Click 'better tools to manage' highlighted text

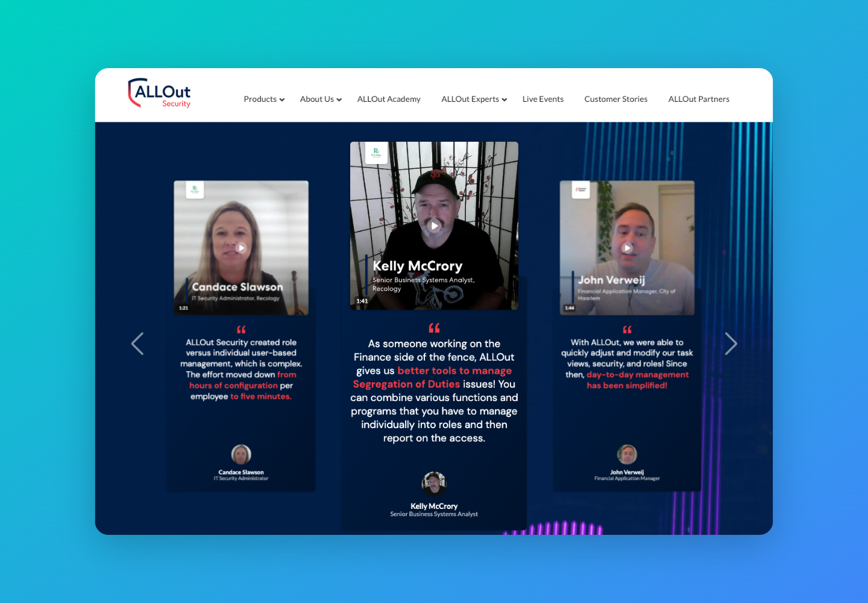(x=454, y=371)
